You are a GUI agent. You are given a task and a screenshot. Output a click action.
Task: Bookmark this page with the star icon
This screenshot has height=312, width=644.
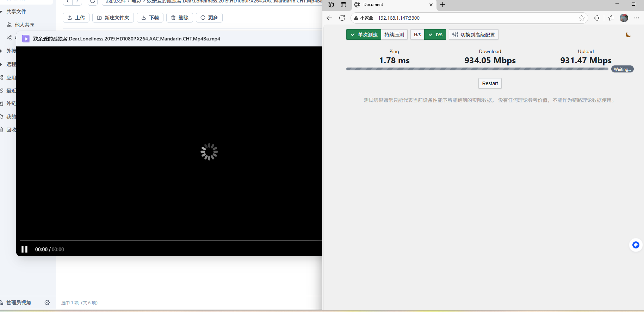[x=582, y=18]
